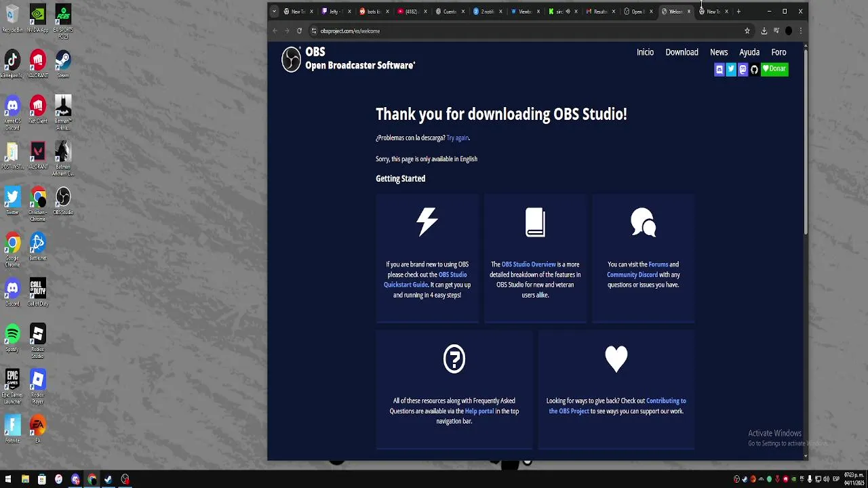Select the Call of Duty desktop icon
The image size is (868, 488).
[37, 292]
